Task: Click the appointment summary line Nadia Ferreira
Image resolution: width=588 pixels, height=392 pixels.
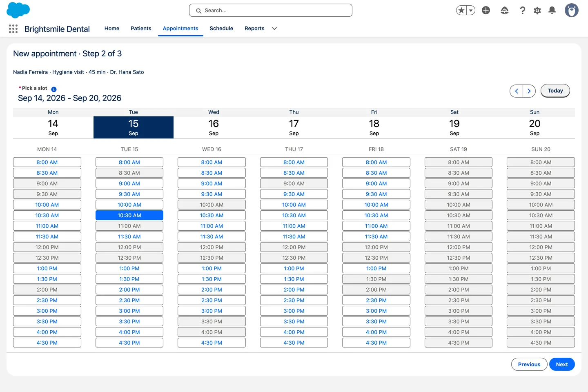Action: [78, 72]
